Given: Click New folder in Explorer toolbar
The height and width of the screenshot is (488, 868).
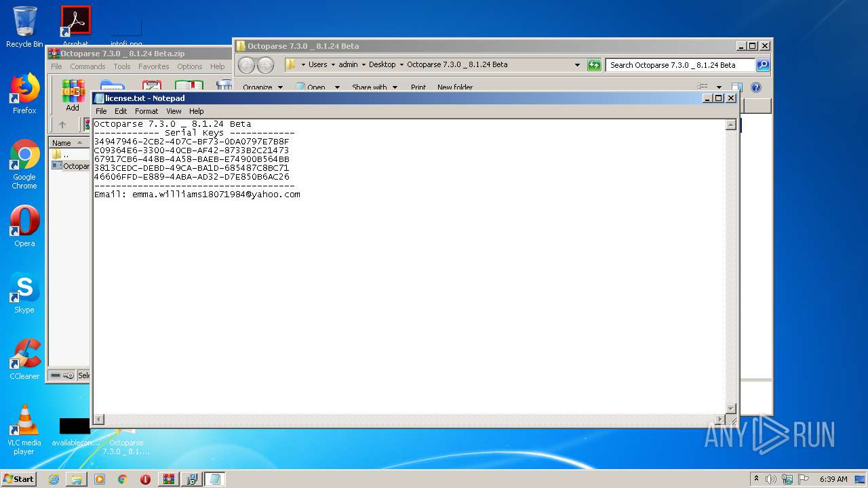Looking at the screenshot, I should (455, 87).
